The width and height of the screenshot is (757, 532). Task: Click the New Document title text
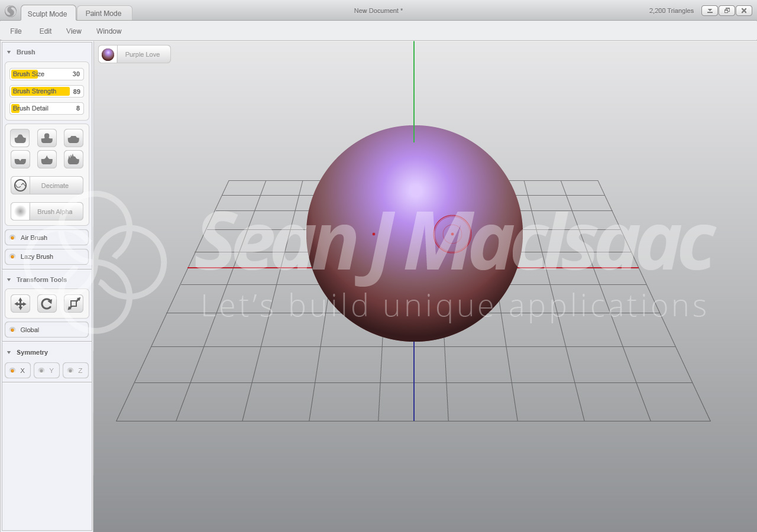pos(378,11)
